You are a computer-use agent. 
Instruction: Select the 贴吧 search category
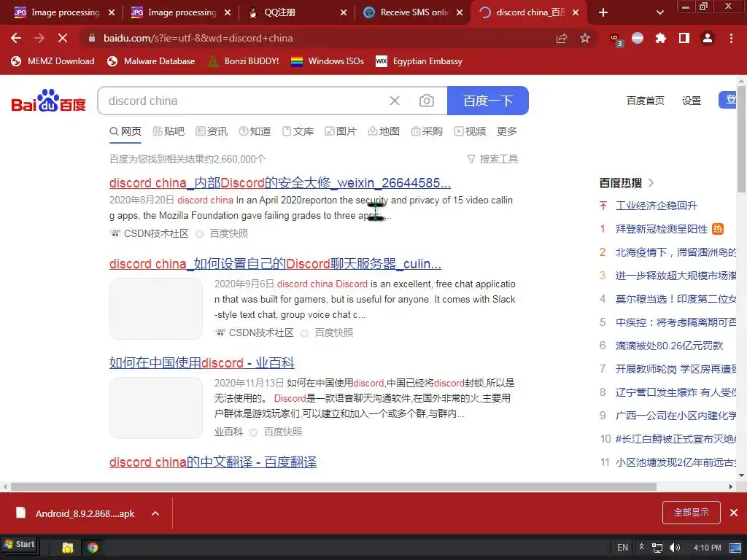169,131
